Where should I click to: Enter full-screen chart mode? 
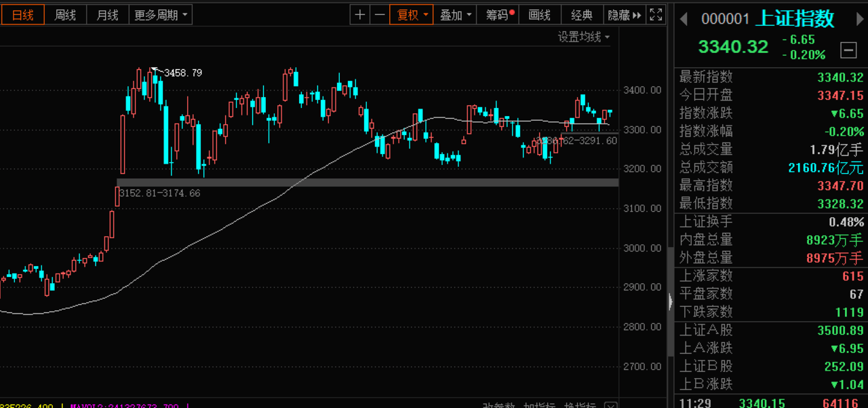(x=656, y=15)
